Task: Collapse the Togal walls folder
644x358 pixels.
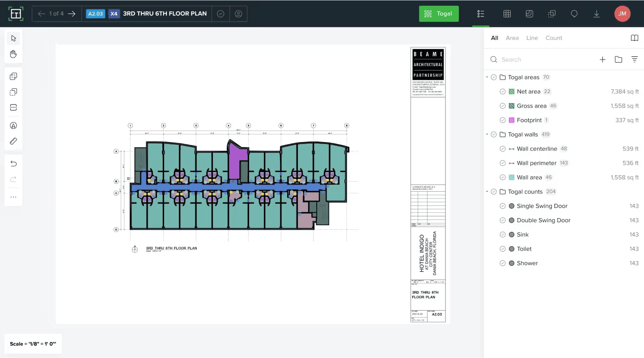Action: [487, 135]
